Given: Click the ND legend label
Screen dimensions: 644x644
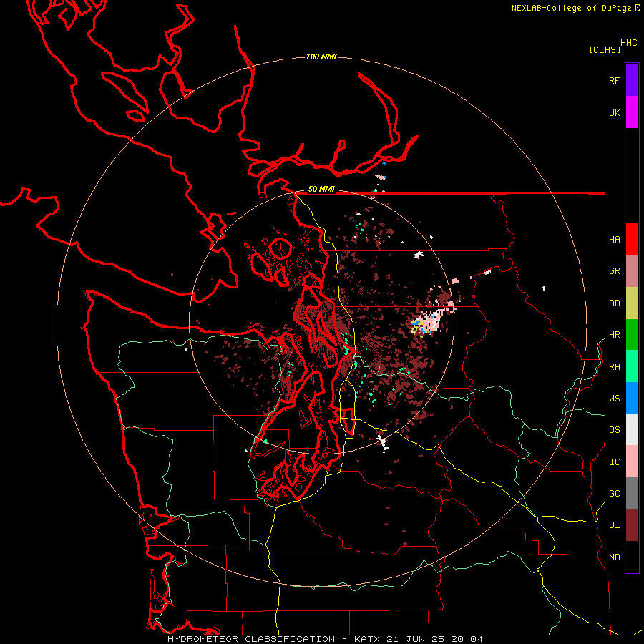Looking at the screenshot, I should (614, 557).
